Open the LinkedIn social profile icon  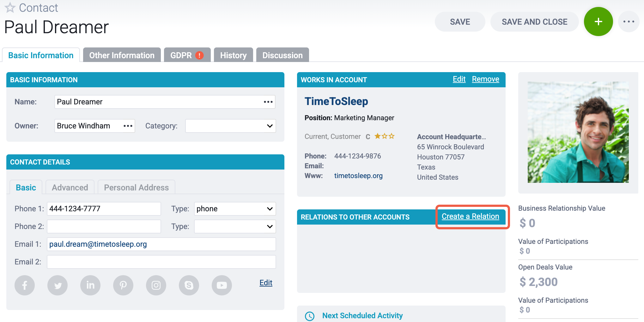coord(90,285)
